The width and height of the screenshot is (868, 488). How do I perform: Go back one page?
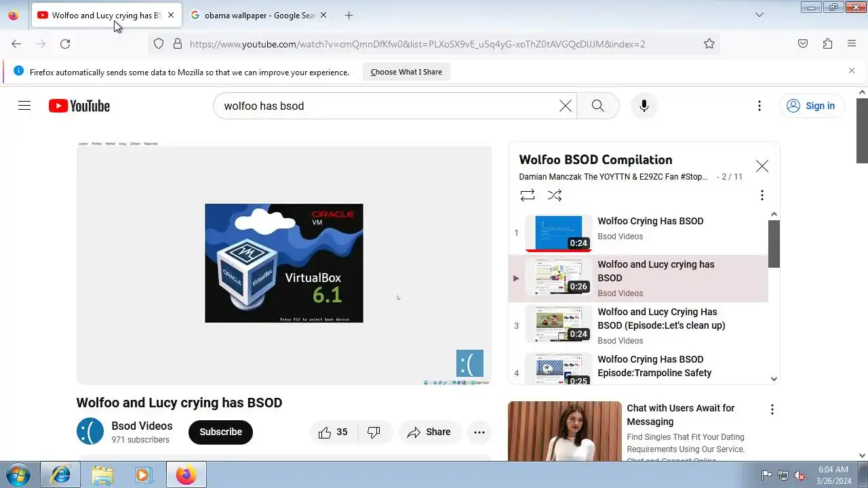(x=16, y=44)
